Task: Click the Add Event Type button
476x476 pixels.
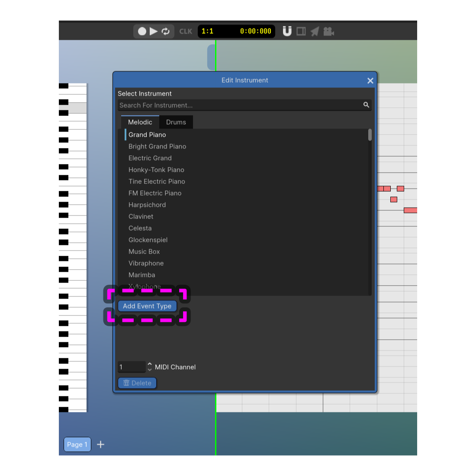Action: click(147, 306)
